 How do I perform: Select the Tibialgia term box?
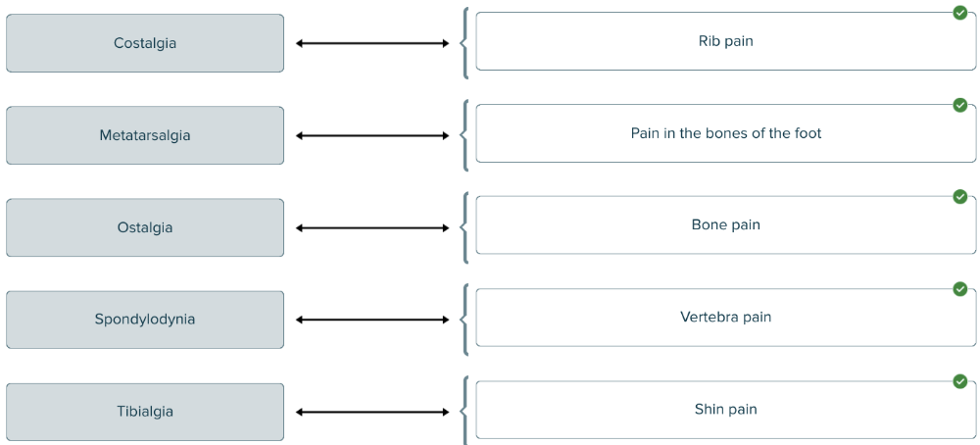click(x=145, y=412)
